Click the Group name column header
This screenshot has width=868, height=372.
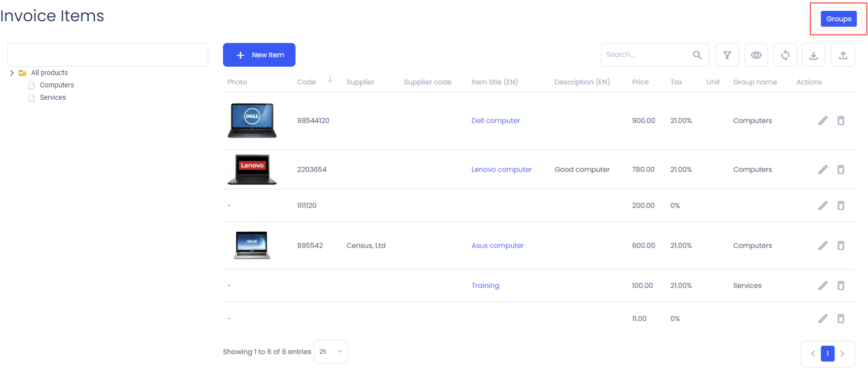(x=755, y=82)
